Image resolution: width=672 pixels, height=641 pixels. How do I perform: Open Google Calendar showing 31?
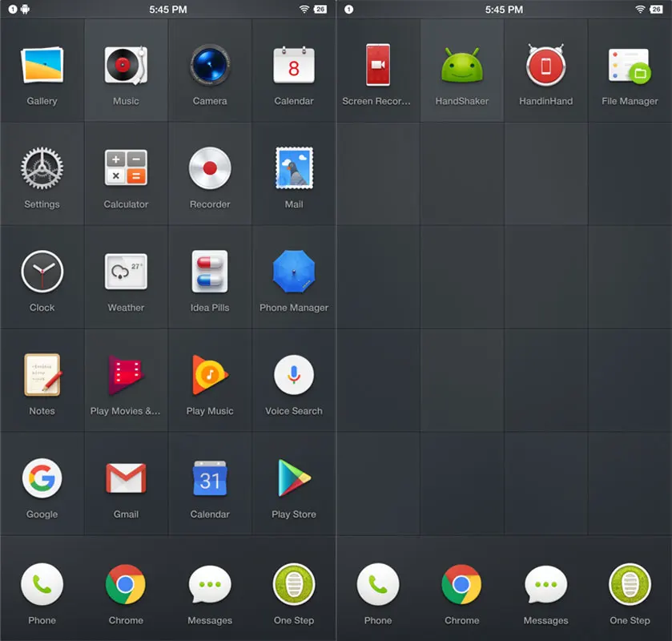pyautogui.click(x=210, y=478)
